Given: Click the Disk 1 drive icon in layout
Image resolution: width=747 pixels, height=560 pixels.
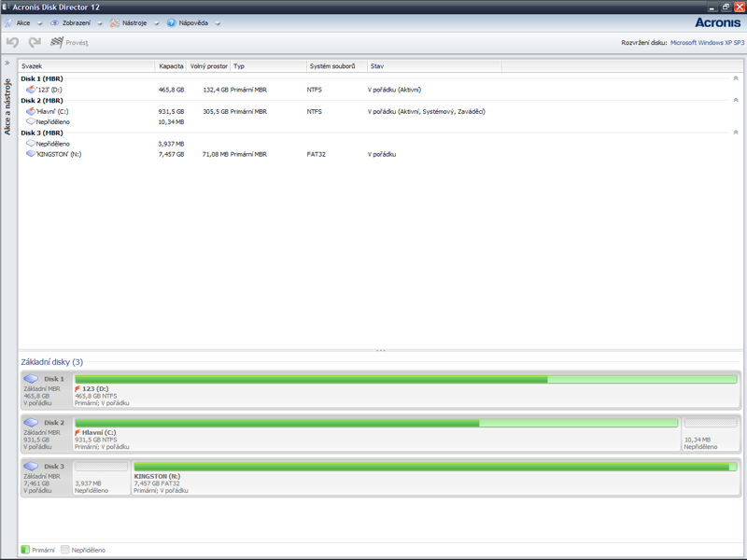Looking at the screenshot, I should coord(31,379).
